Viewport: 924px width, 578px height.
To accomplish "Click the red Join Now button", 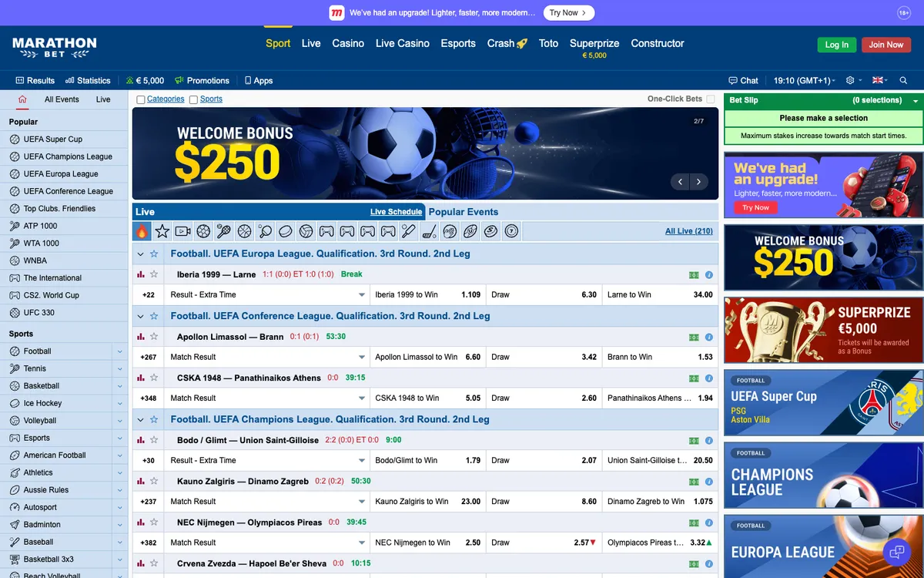I will [x=886, y=45].
